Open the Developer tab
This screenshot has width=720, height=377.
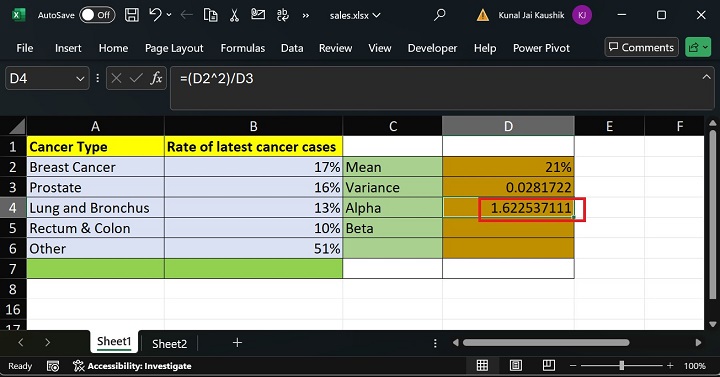pyautogui.click(x=432, y=48)
